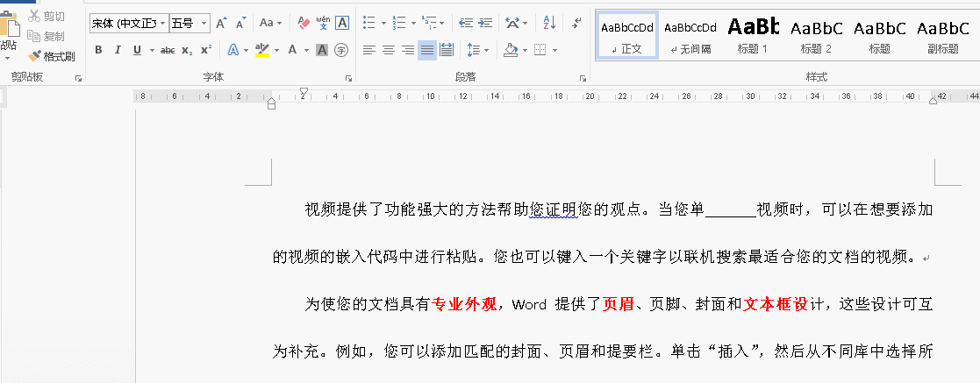This screenshot has height=383, width=980.
Task: Toggle strikethrough (abc) formatting
Action: click(167, 50)
